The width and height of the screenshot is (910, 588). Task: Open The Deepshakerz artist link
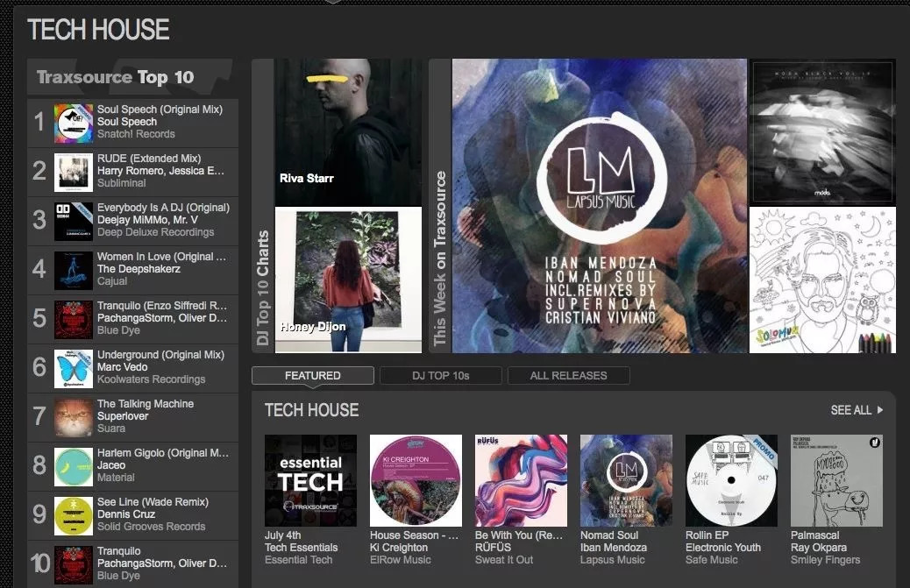(139, 269)
